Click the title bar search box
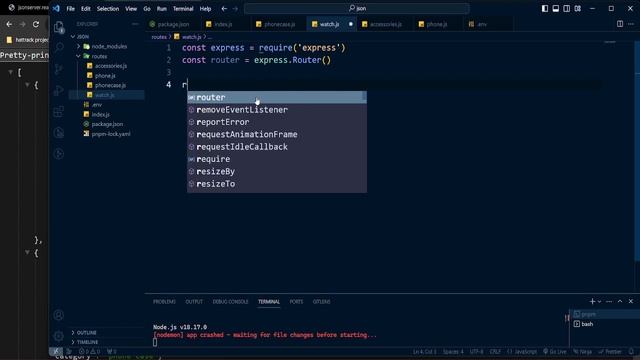640x360 pixels. pos(357,9)
